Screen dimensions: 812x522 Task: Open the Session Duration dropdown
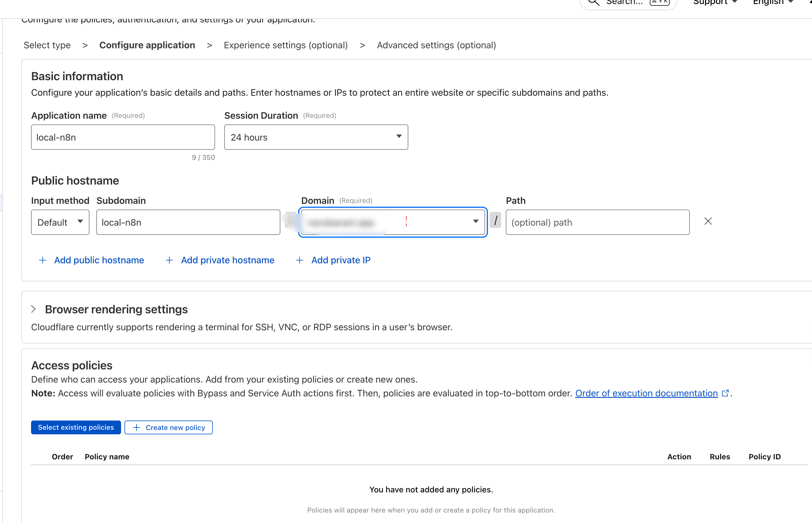click(x=316, y=137)
